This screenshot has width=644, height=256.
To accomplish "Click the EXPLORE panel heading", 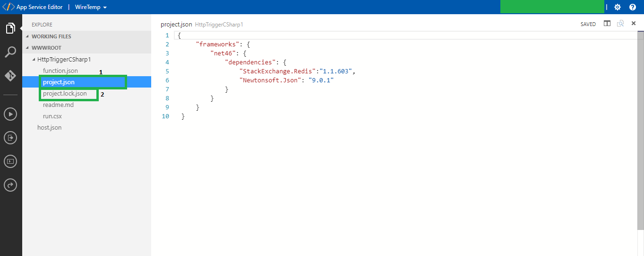I will click(42, 25).
